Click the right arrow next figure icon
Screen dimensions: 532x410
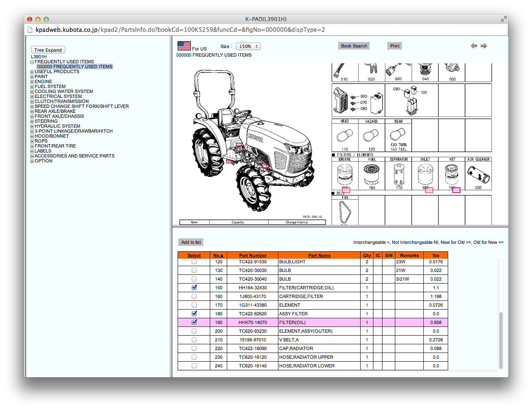(484, 46)
